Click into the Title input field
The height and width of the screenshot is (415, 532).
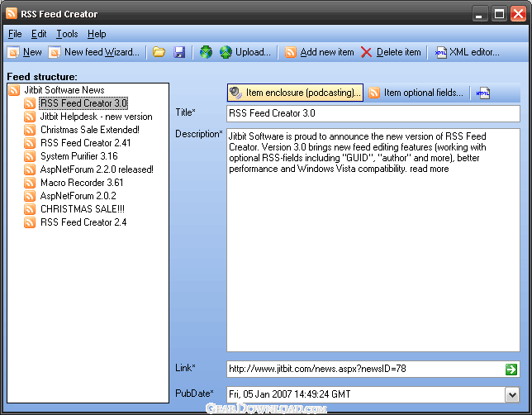coord(373,113)
